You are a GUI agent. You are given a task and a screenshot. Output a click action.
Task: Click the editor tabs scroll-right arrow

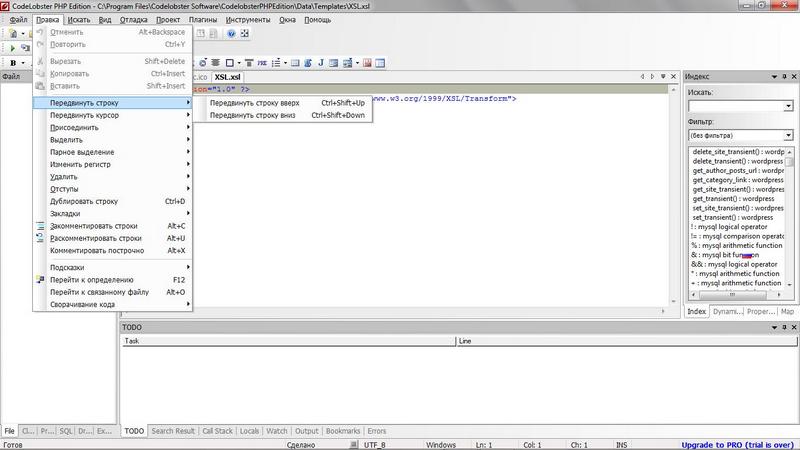(x=653, y=77)
